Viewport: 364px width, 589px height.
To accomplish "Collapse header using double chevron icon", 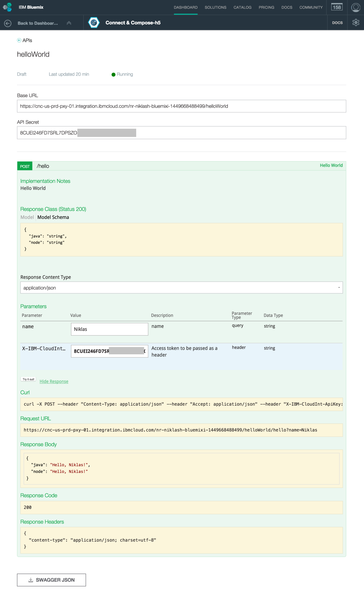I will coord(69,23).
